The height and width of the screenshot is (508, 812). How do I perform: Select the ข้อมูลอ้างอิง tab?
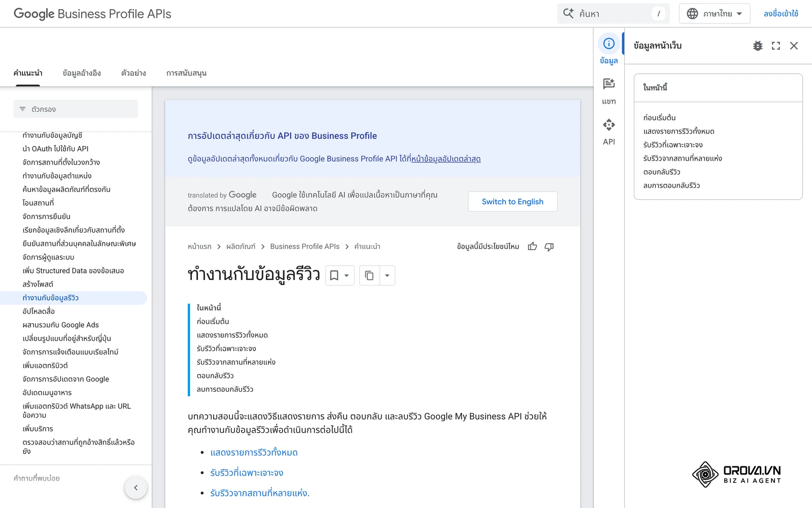coord(82,73)
